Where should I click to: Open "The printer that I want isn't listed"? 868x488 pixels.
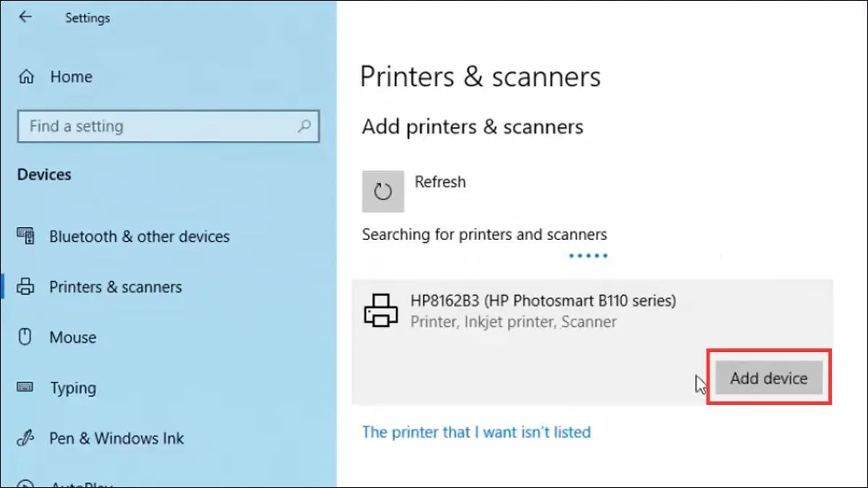tap(476, 432)
